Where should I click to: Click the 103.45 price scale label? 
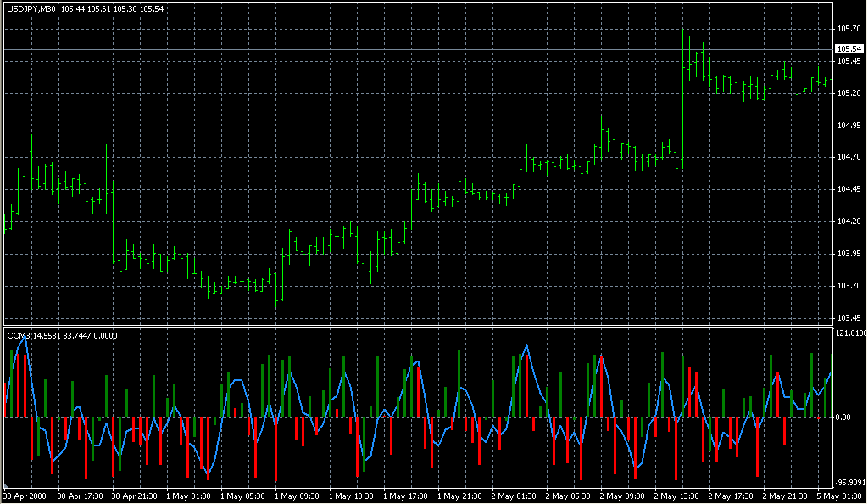coord(849,318)
